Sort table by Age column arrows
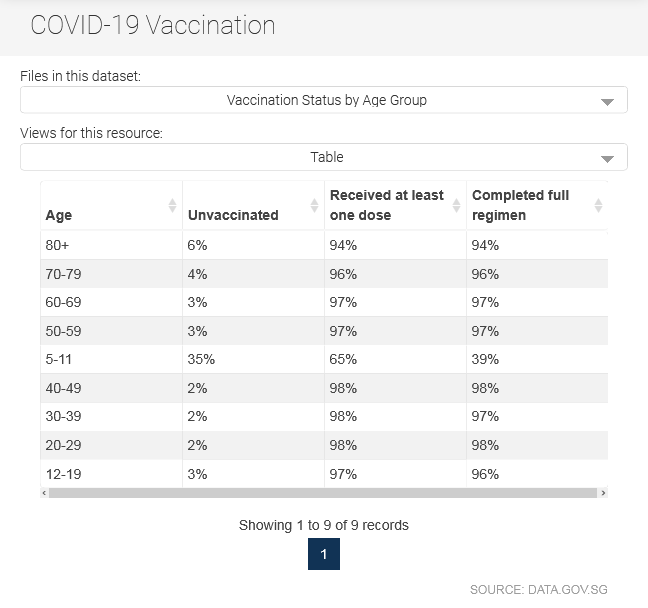Screen dimensions: 648x608 (x=172, y=205)
